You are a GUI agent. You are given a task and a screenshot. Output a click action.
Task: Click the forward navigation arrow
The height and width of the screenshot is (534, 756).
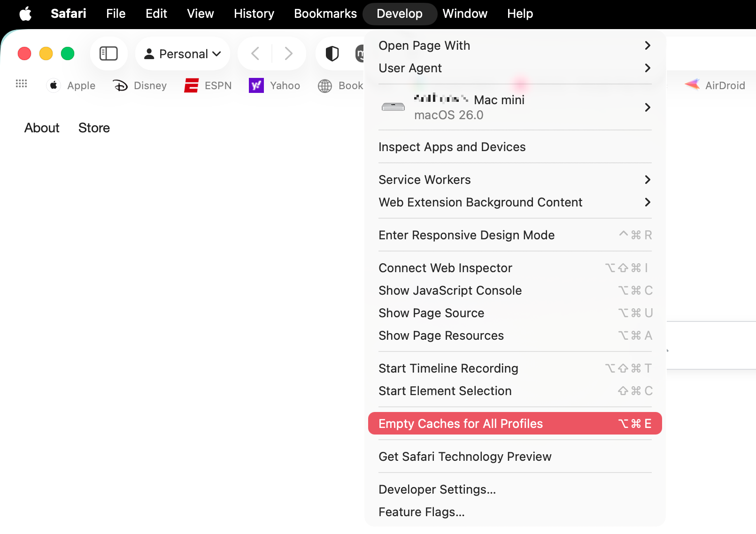click(x=288, y=53)
